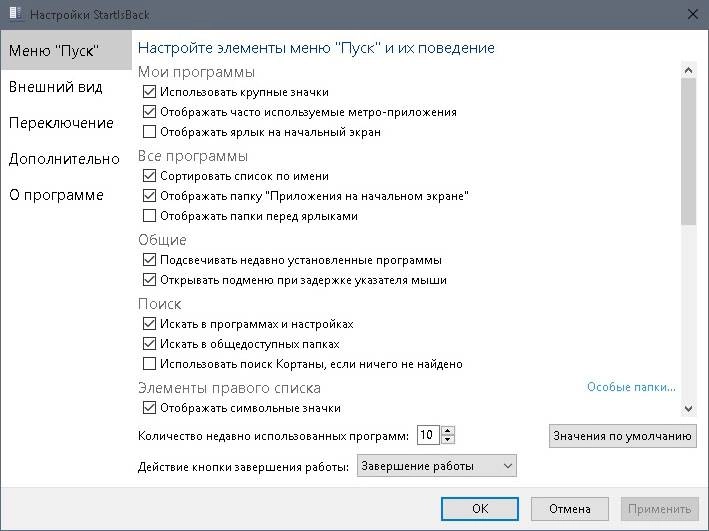Open the Переключение section
This screenshot has height=531, width=709.
click(61, 123)
